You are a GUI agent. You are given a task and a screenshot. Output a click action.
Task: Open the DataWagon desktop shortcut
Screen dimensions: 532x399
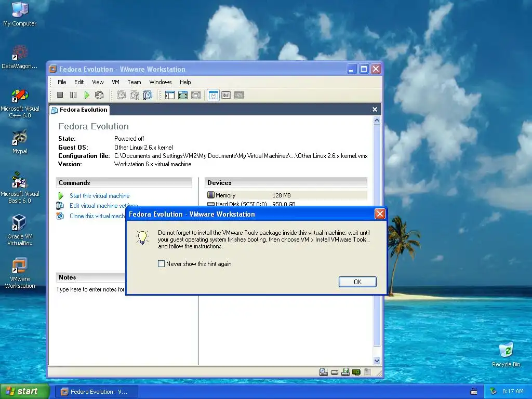pyautogui.click(x=20, y=57)
